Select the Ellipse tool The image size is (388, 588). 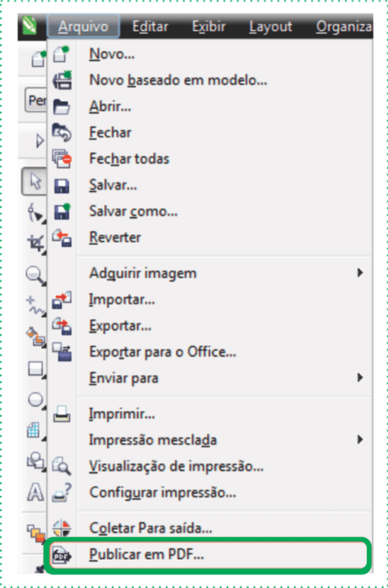click(x=36, y=400)
